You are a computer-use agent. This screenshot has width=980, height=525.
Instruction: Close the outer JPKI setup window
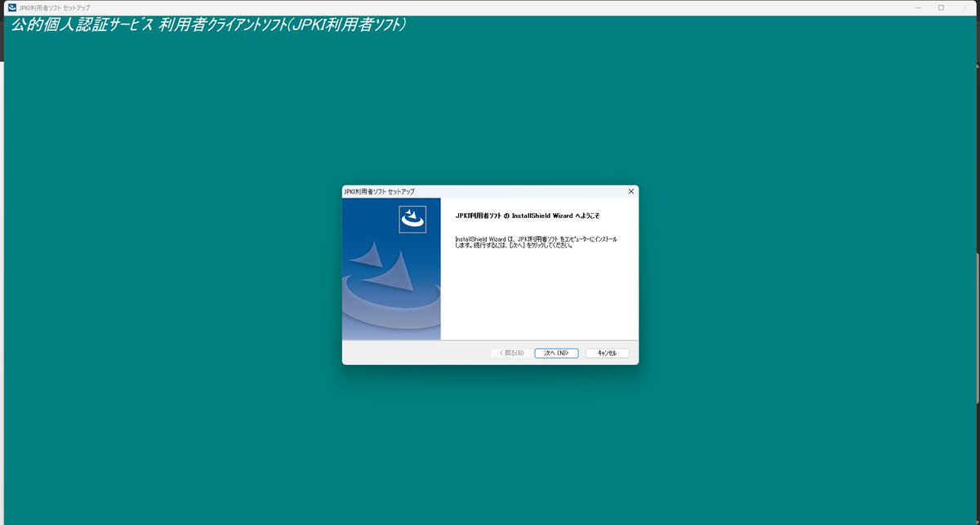(964, 7)
